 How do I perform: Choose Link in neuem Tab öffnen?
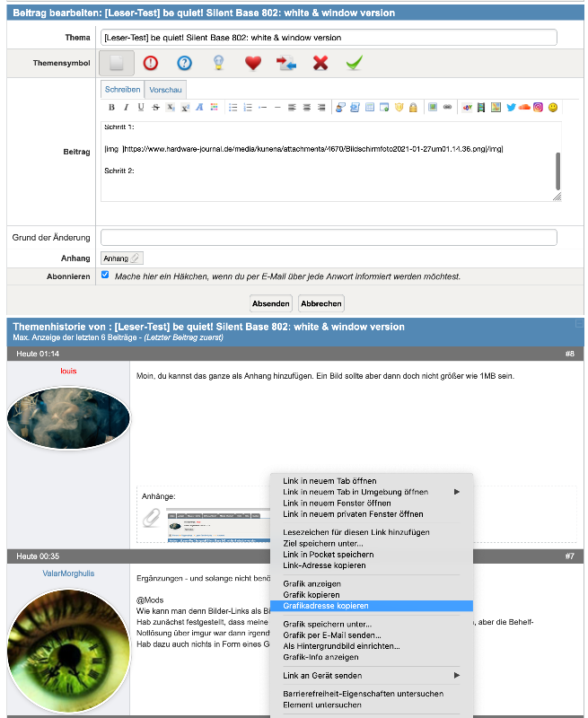329,481
